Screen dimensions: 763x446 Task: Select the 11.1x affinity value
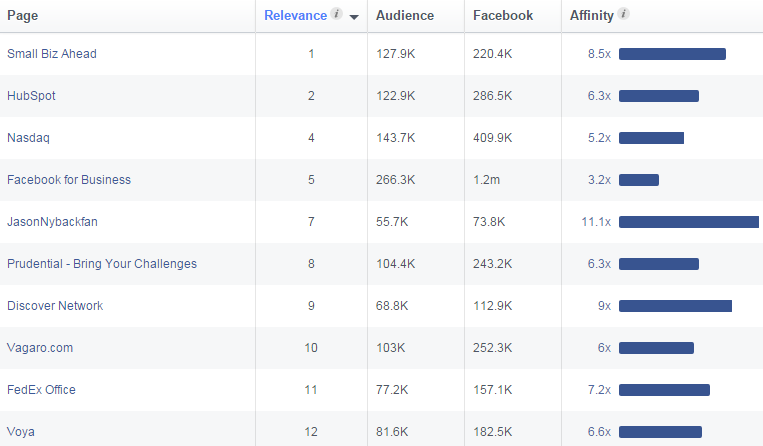pos(596,222)
